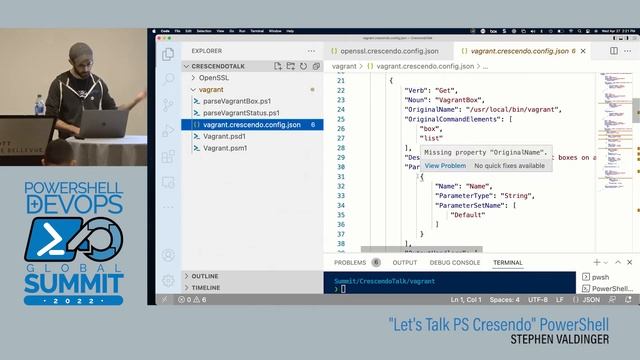Open the Explorer views and more actions menu
The width and height of the screenshot is (640, 360).
[x=311, y=51]
